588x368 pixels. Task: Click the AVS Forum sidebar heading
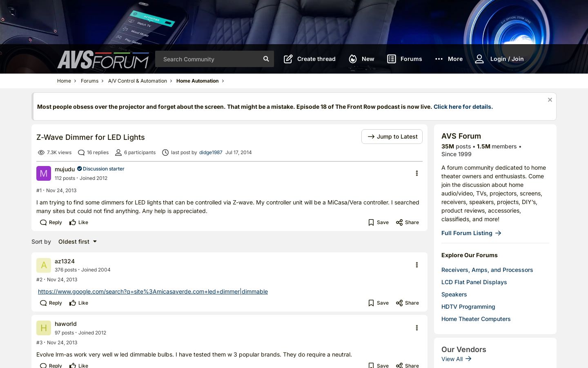pos(461,136)
